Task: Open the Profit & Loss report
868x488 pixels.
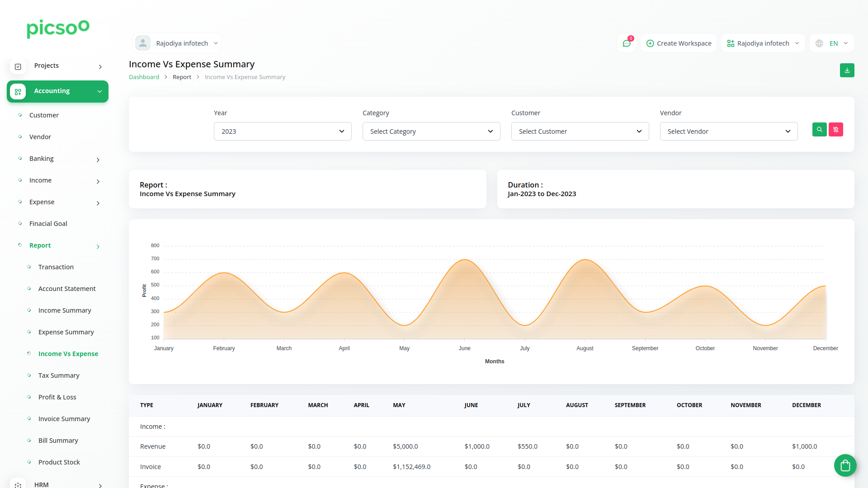Action: tap(57, 397)
